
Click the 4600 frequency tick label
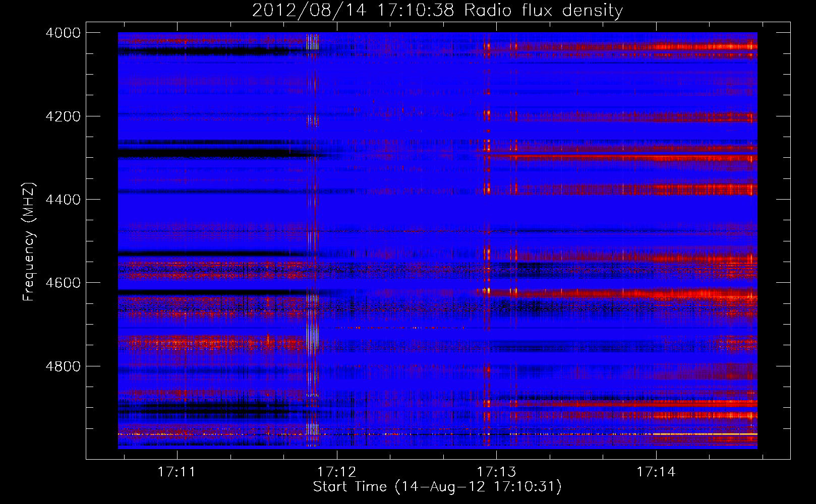(63, 283)
